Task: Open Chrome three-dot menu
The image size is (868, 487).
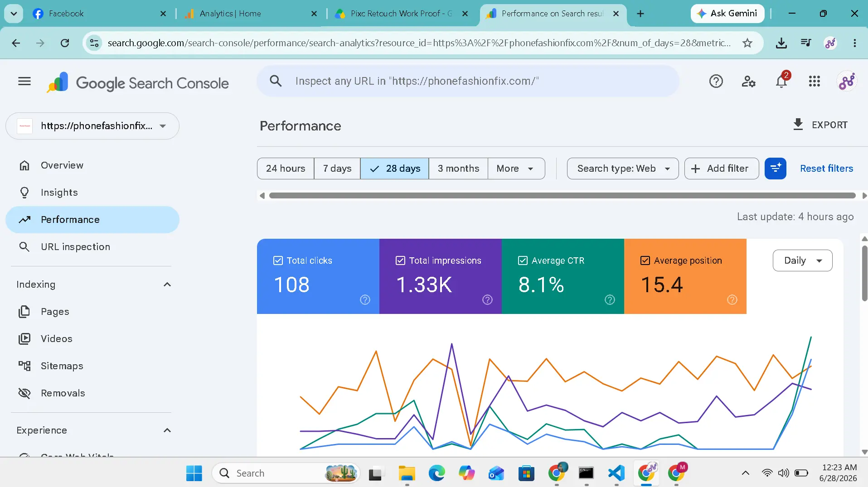Action: (854, 43)
